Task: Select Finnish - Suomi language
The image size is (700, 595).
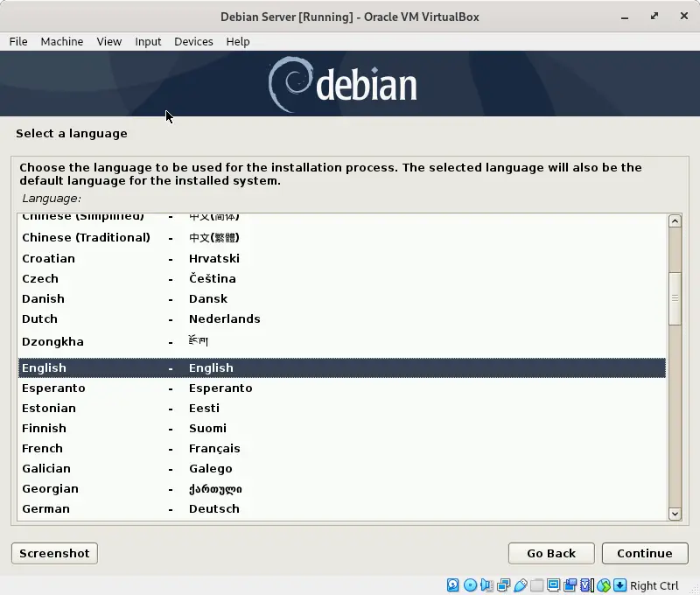Action: (x=342, y=428)
